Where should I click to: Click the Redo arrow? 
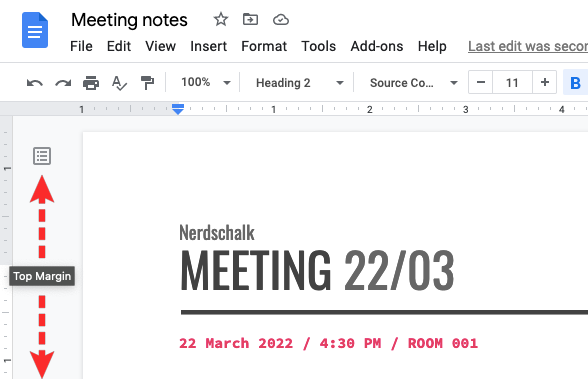click(63, 83)
